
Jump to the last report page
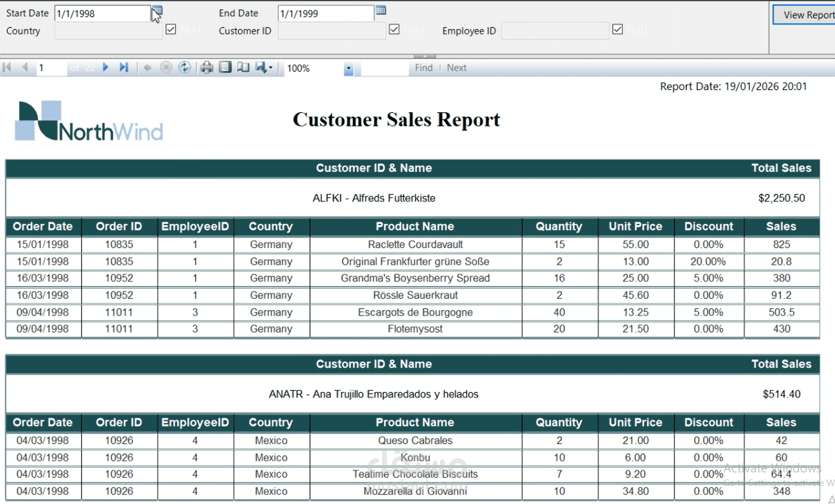point(124,68)
